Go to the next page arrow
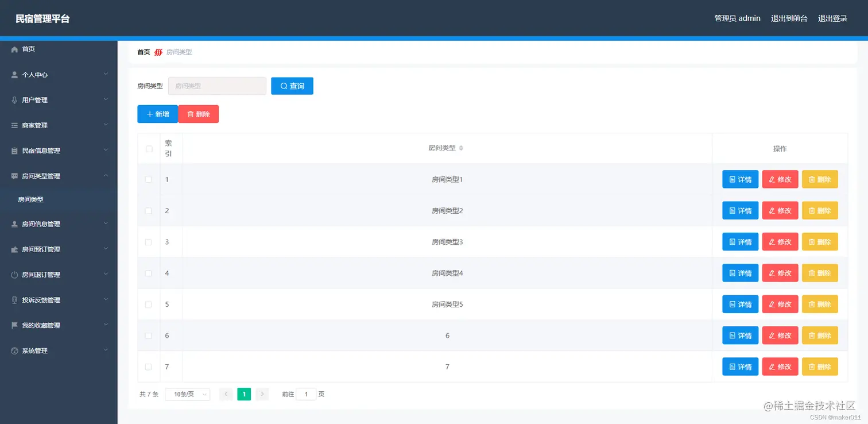 [x=262, y=394]
